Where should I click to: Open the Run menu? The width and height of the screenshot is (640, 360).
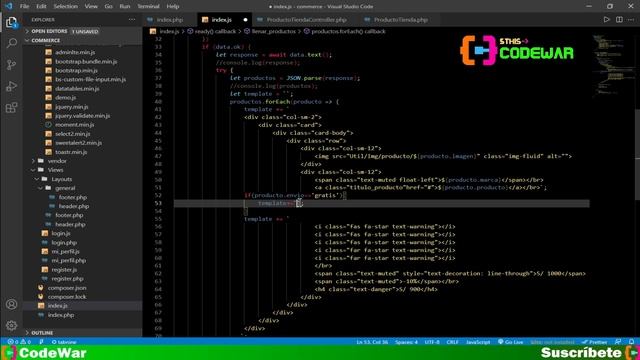125,6
